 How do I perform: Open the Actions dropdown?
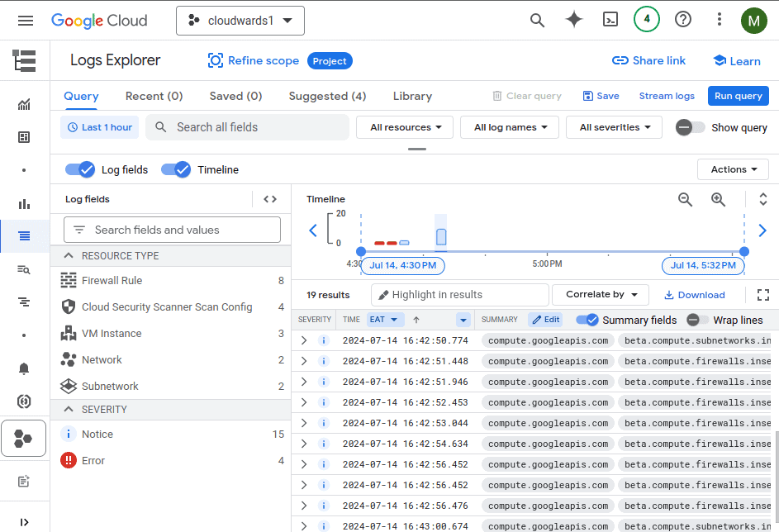point(733,169)
